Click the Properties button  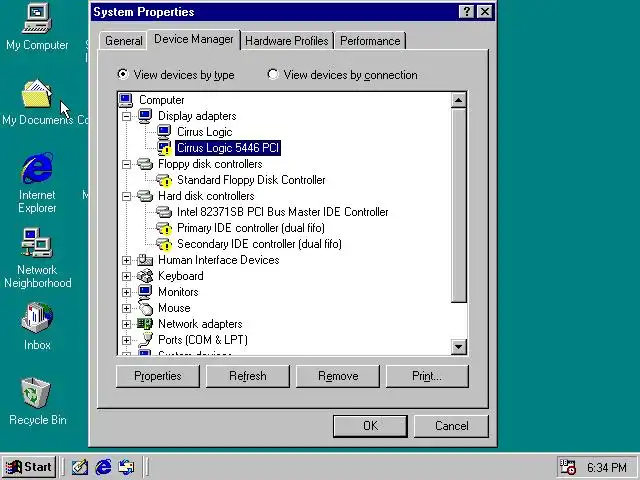(158, 376)
